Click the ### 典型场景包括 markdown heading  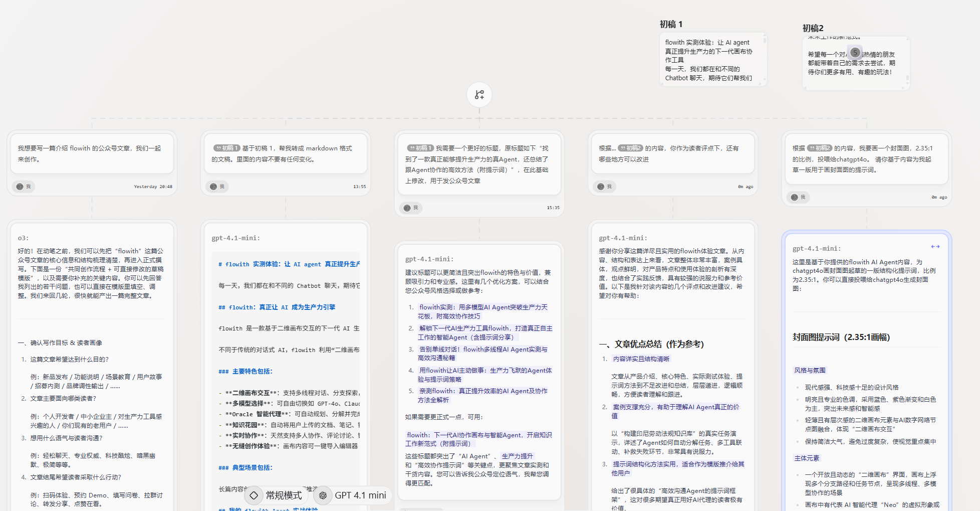coord(246,467)
